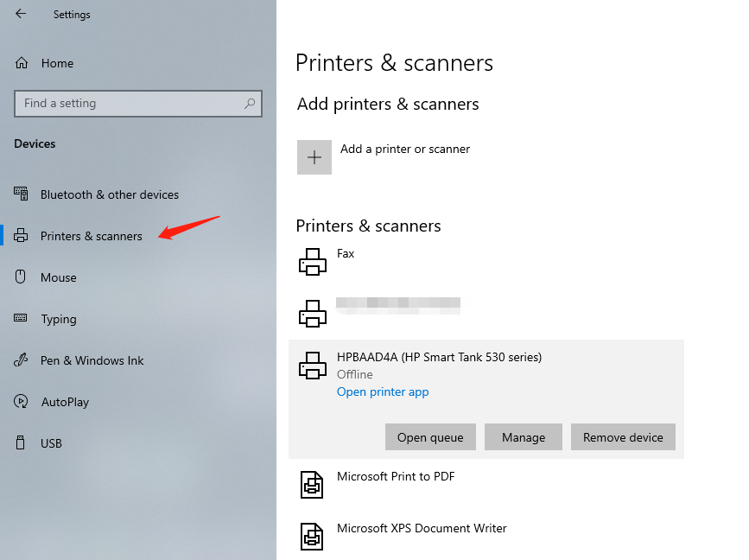Click the back arrow in Settings
The height and width of the screenshot is (560, 749).
pos(21,14)
